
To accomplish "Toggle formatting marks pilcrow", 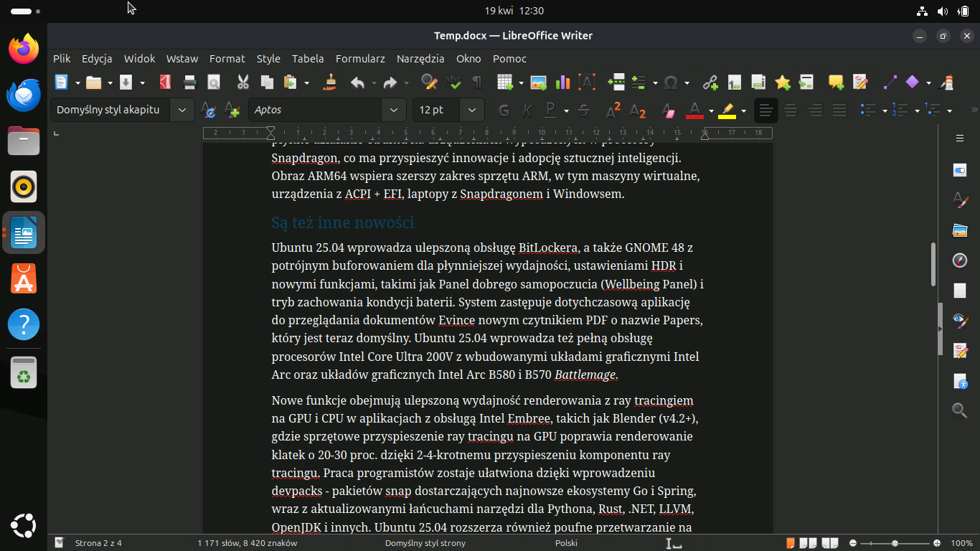I will coord(476,83).
